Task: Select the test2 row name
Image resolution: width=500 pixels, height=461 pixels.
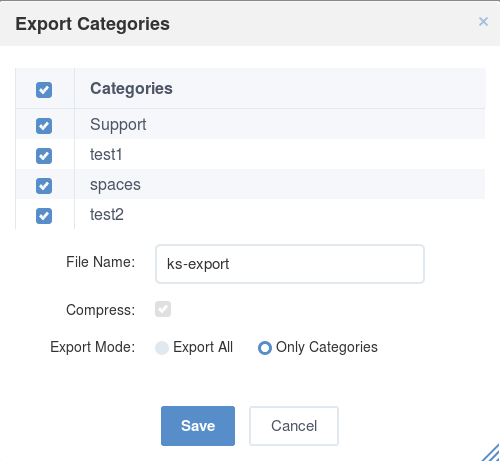Action: pos(107,215)
